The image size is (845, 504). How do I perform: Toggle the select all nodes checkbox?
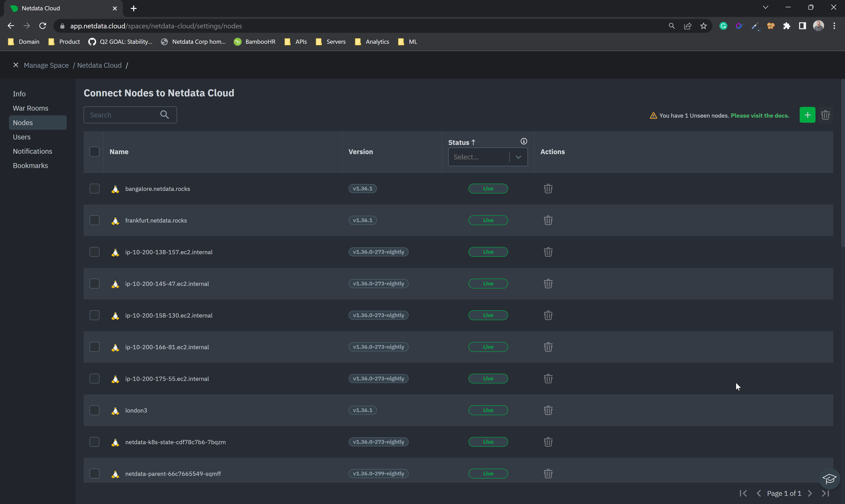[x=94, y=152]
